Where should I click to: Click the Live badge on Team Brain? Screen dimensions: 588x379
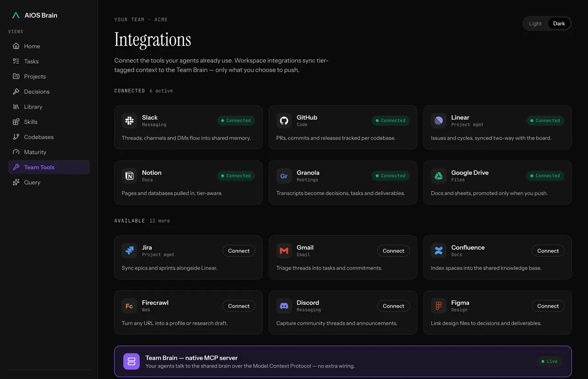(549, 362)
